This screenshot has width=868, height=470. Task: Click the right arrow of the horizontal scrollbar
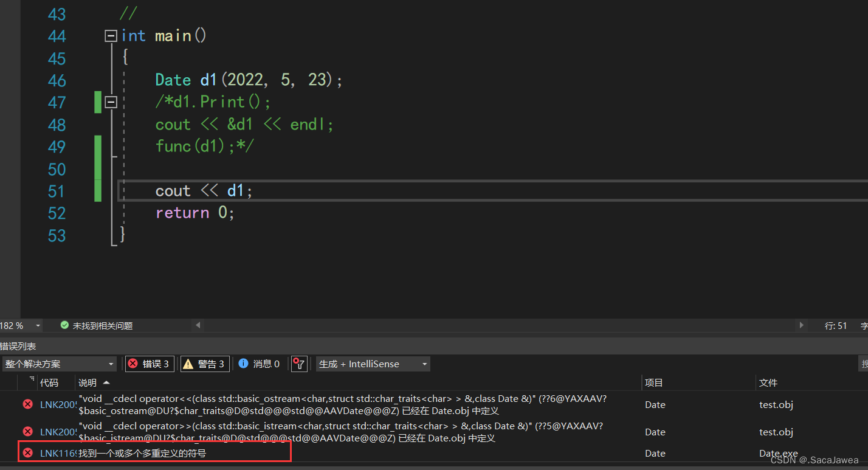(802, 326)
